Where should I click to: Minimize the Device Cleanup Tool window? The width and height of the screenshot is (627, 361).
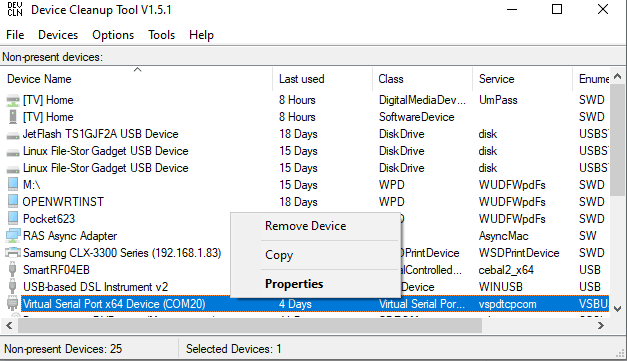click(512, 9)
